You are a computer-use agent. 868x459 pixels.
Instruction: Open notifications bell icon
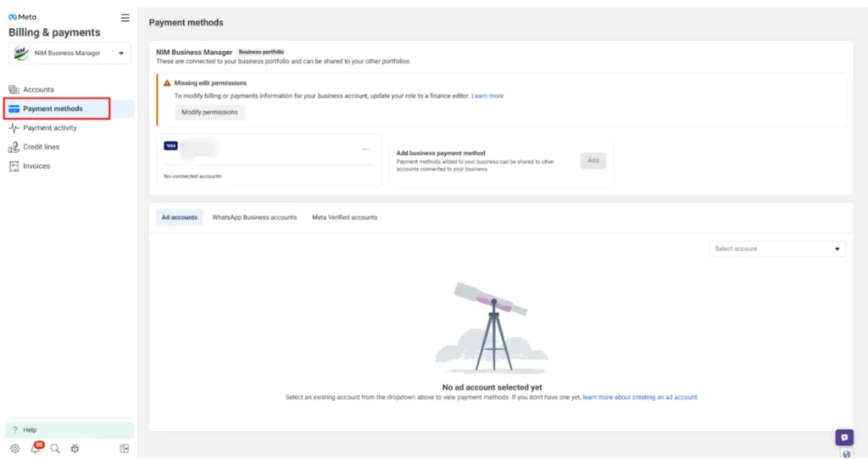36,448
